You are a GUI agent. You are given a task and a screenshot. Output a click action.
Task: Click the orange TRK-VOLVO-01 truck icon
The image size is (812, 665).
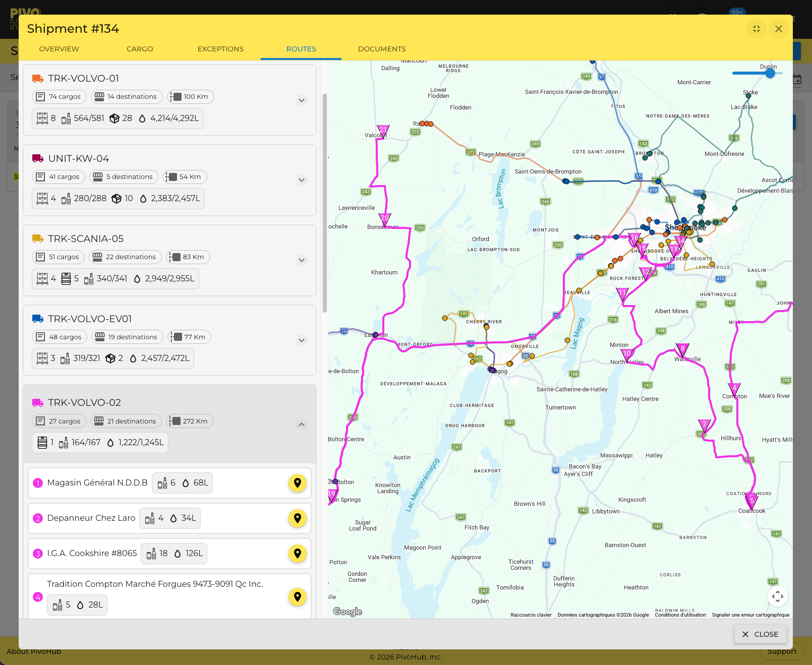point(38,79)
